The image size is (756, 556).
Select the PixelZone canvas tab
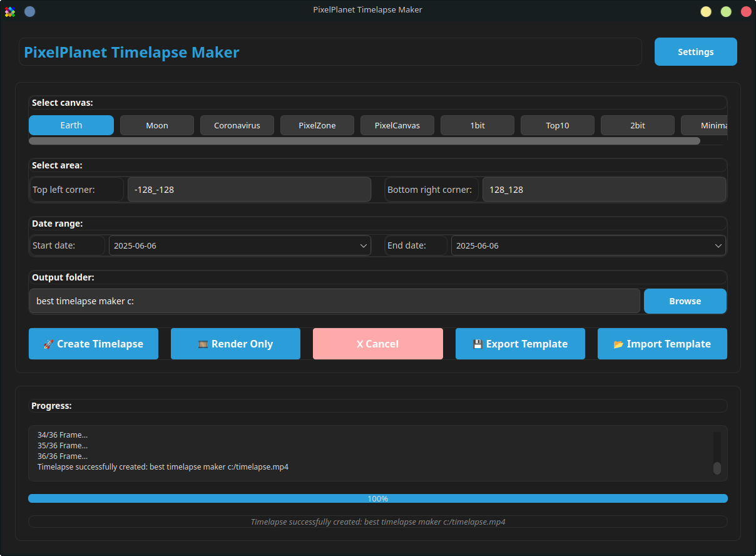pos(317,125)
